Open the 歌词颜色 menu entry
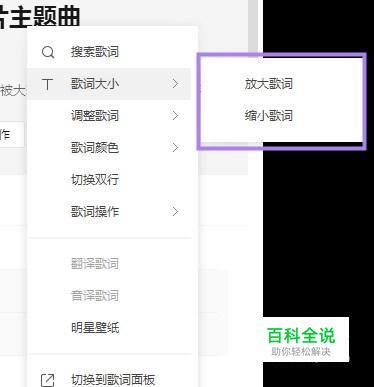 [x=109, y=148]
